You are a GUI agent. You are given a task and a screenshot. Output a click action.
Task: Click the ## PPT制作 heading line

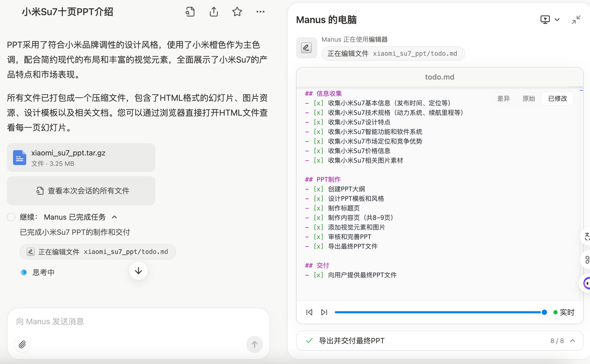click(323, 180)
